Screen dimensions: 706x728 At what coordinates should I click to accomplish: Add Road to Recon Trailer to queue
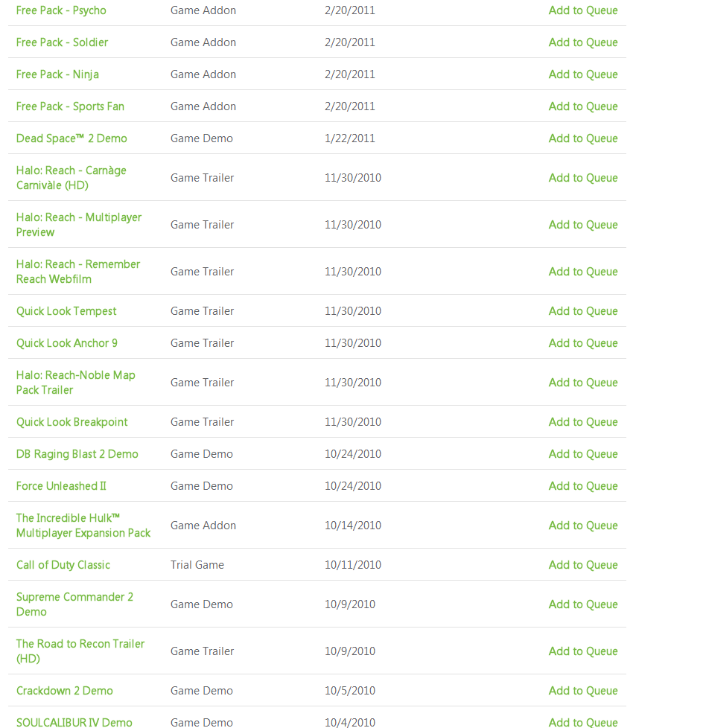[583, 651]
